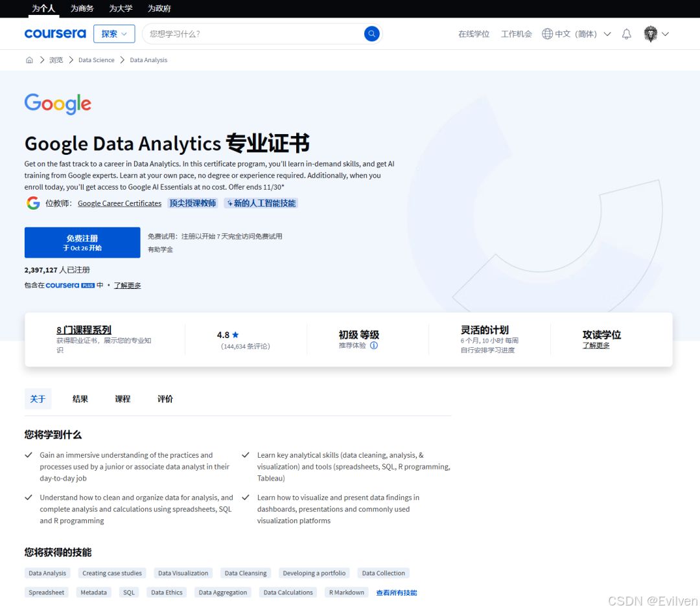Click the 浏览 breadcrumb
Viewport: 700px width, 612px height.
56,60
